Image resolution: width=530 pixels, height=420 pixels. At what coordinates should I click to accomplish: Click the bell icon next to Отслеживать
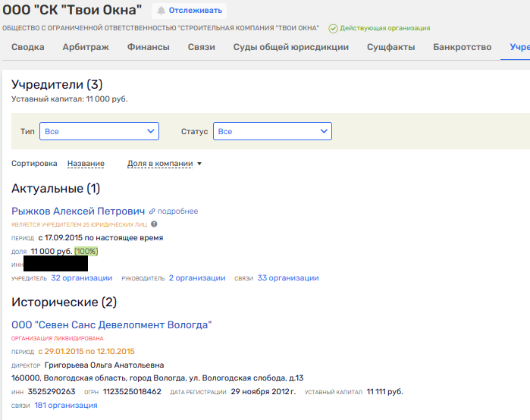(162, 11)
